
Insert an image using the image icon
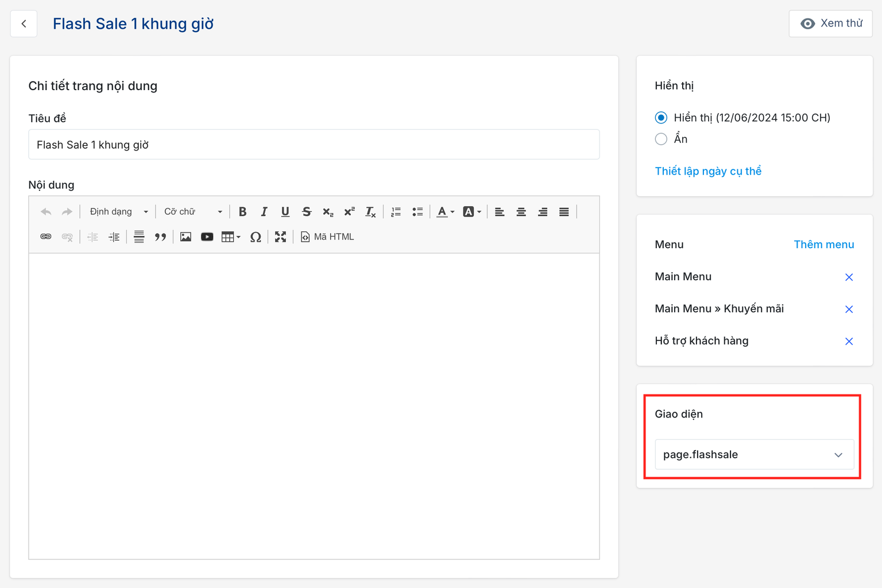[185, 237]
